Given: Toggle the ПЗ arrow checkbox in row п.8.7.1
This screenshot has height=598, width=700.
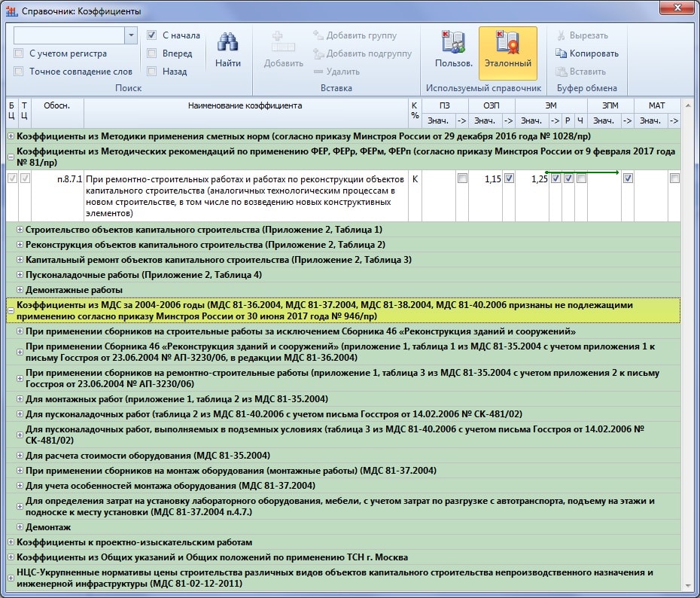Looking at the screenshot, I should click(x=462, y=178).
